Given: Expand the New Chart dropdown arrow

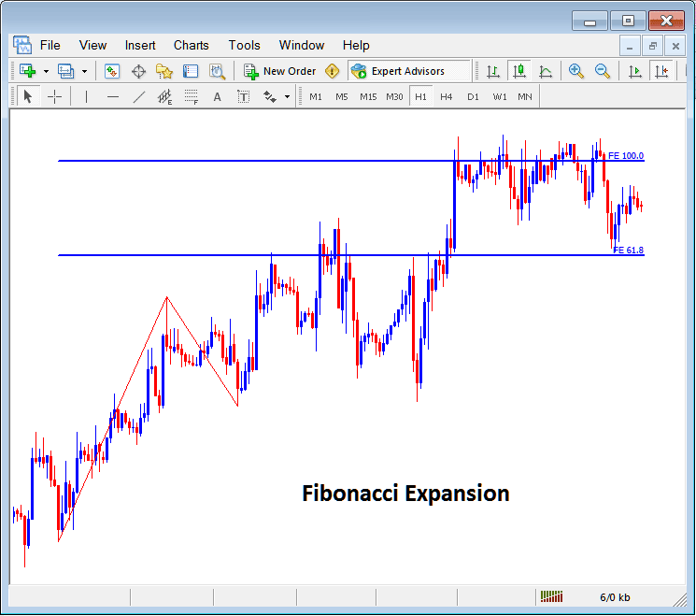Looking at the screenshot, I should click(x=45, y=71).
